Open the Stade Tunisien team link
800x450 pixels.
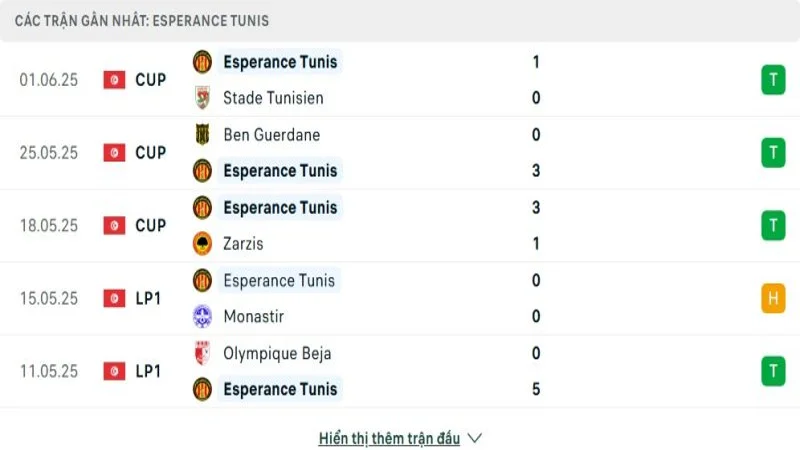(x=273, y=98)
